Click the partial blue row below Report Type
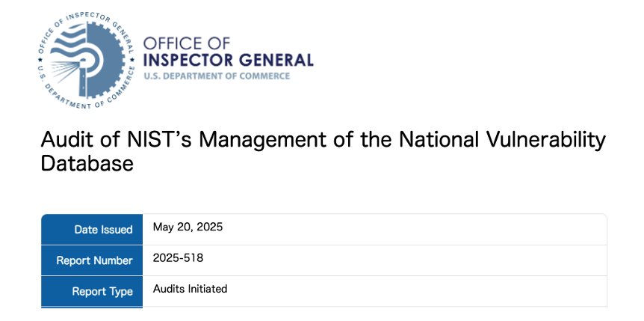This screenshot has width=644, height=321. pyautogui.click(x=92, y=307)
